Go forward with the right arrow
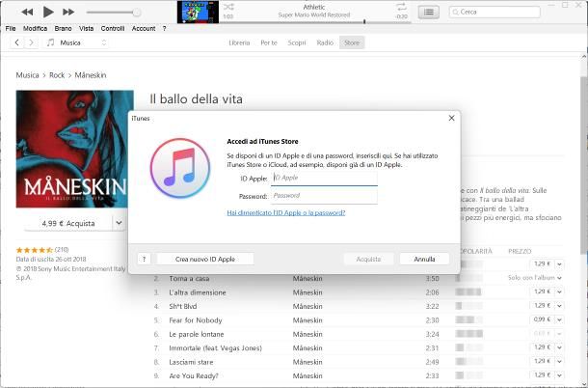The width and height of the screenshot is (588, 388). tap(31, 42)
